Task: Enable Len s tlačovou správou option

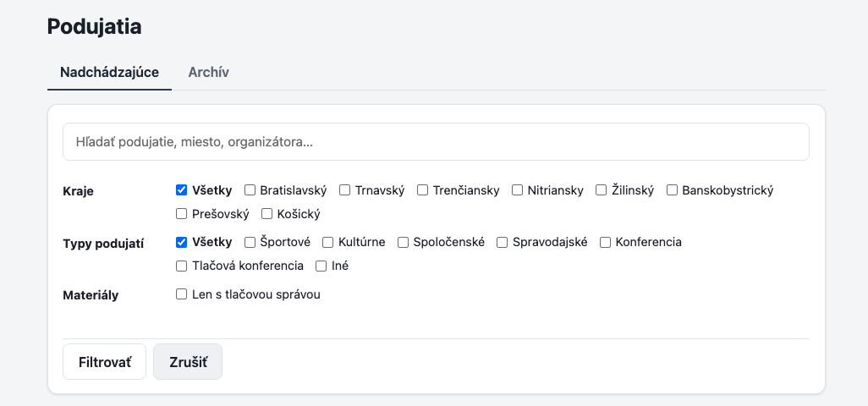Action: pyautogui.click(x=181, y=294)
